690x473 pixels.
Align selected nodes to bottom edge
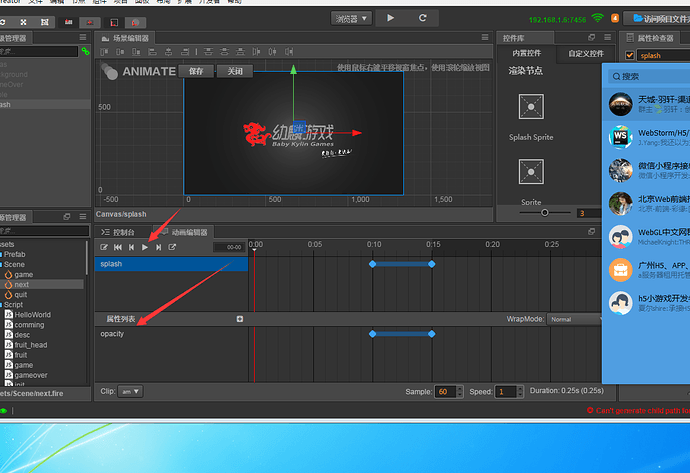136,52
